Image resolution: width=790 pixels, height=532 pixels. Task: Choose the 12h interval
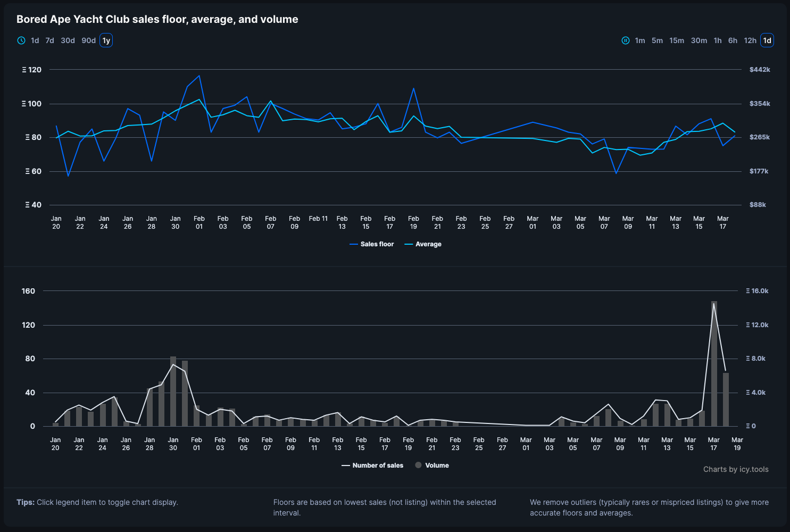pos(750,40)
